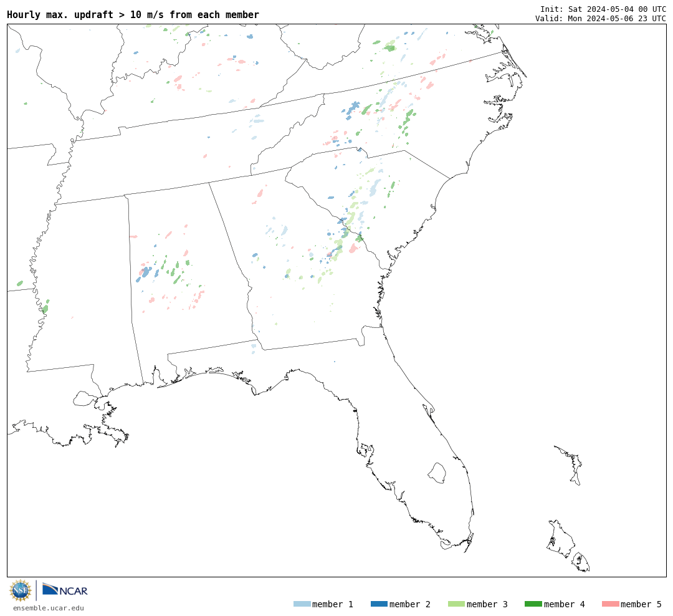Click the 'Init: Sat 2024-05-04 00 UTC' text
Screen dimensions: 673x616
click(x=603, y=9)
